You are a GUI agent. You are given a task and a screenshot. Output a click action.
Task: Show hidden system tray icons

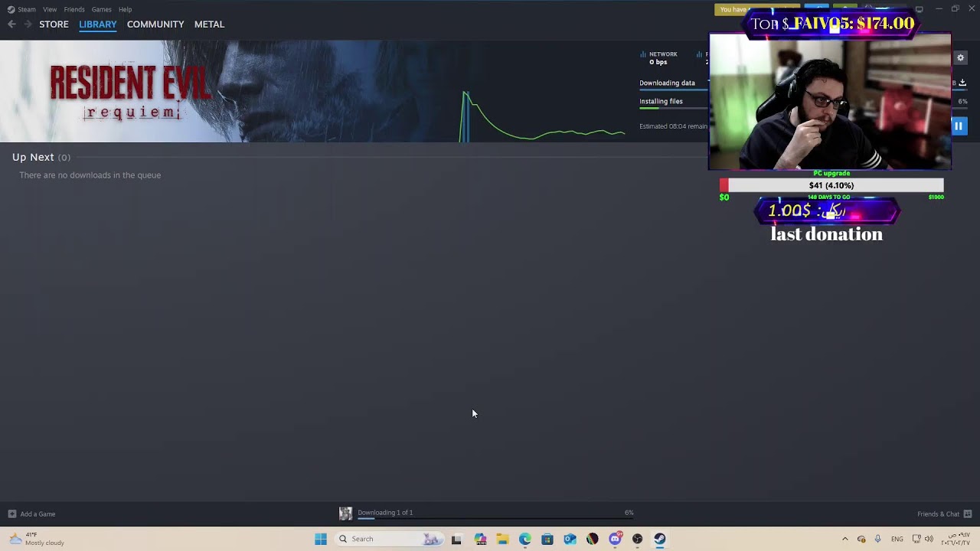point(845,539)
